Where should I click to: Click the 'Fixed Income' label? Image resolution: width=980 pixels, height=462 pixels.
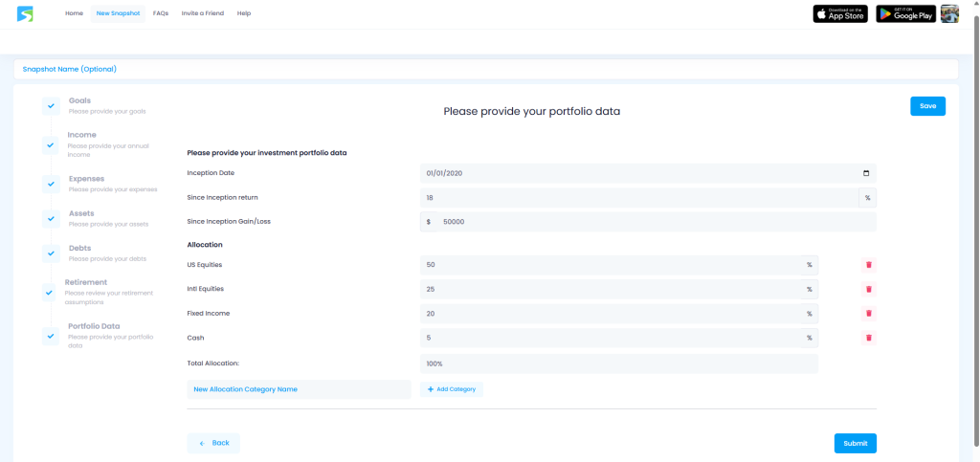(x=208, y=314)
